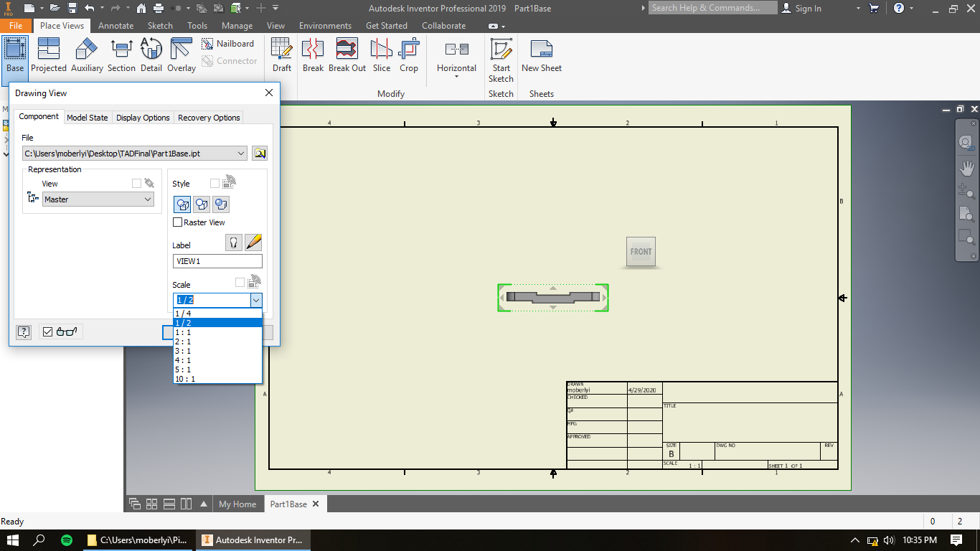Go to Home from quick access toolbar
This screenshot has width=980, height=551.
tap(141, 8)
